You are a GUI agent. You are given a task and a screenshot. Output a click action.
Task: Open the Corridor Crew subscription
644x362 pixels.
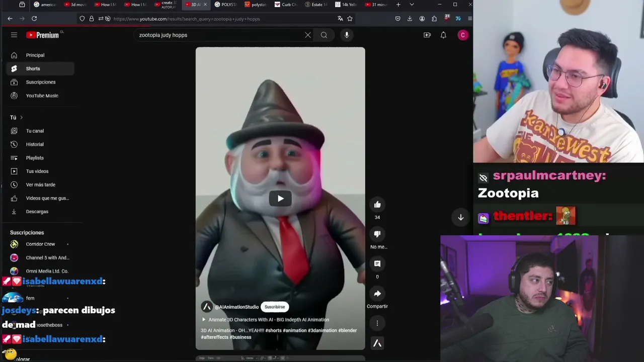41,244
